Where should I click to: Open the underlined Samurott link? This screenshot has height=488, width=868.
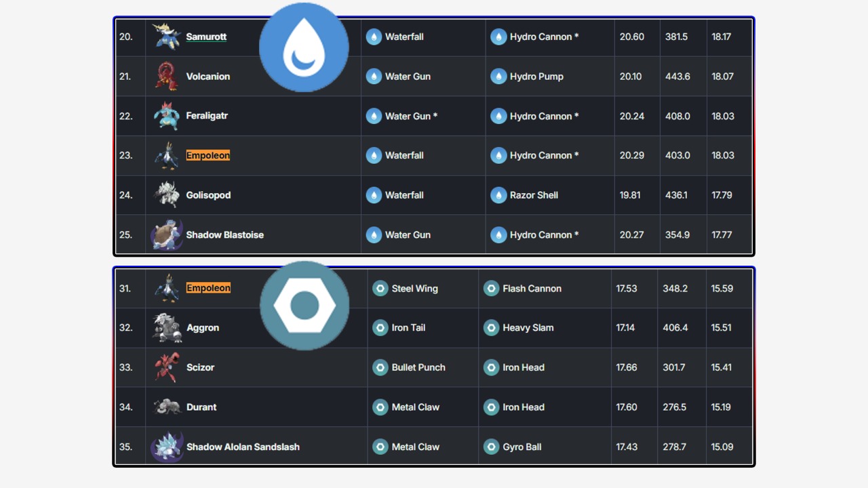tap(206, 37)
